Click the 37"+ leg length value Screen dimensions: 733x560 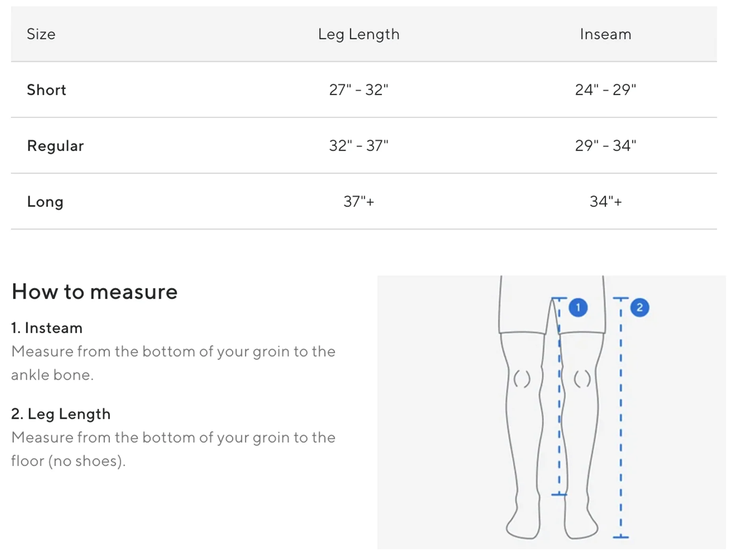[359, 201]
